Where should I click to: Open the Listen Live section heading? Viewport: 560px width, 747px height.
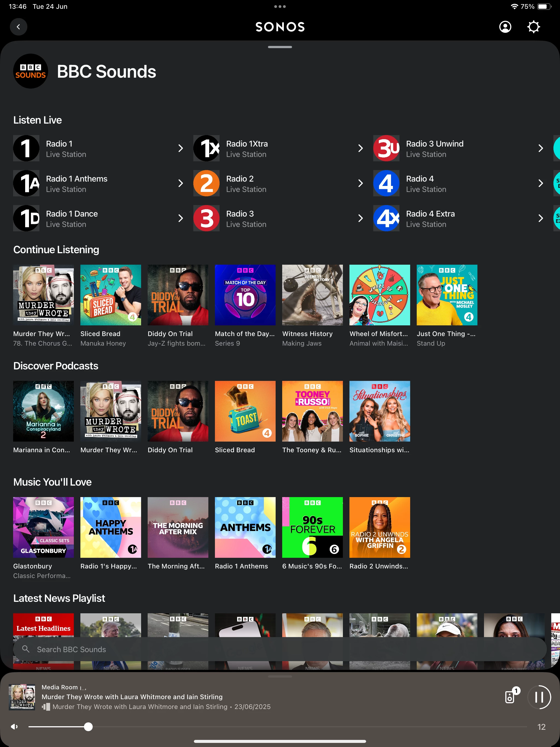click(x=37, y=120)
